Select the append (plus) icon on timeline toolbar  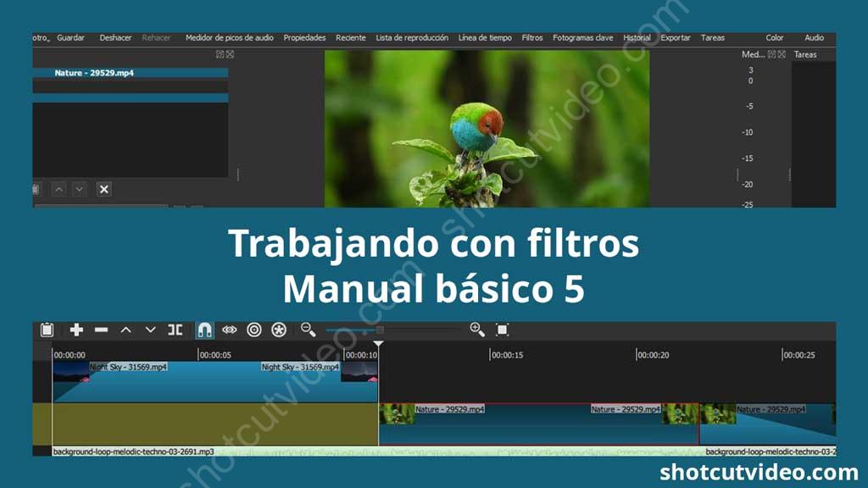click(75, 330)
